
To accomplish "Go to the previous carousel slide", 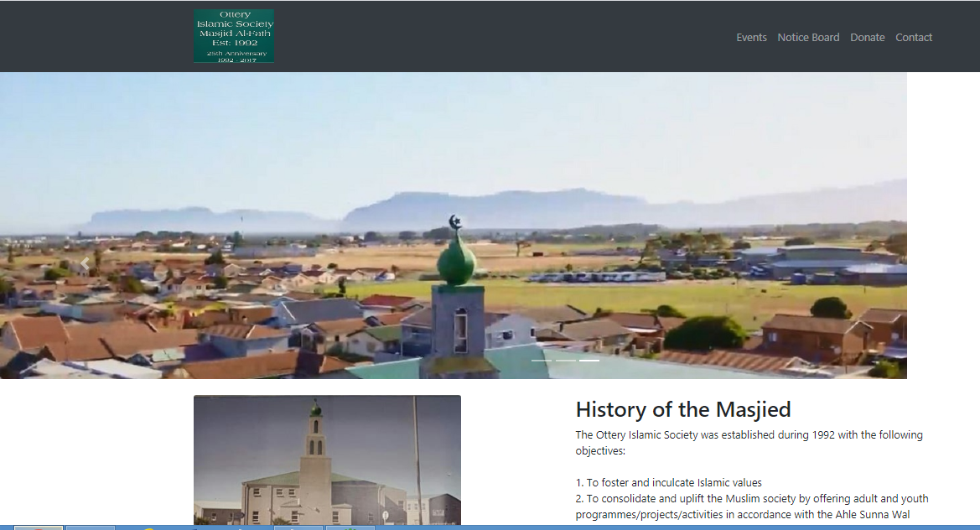I will [x=85, y=264].
